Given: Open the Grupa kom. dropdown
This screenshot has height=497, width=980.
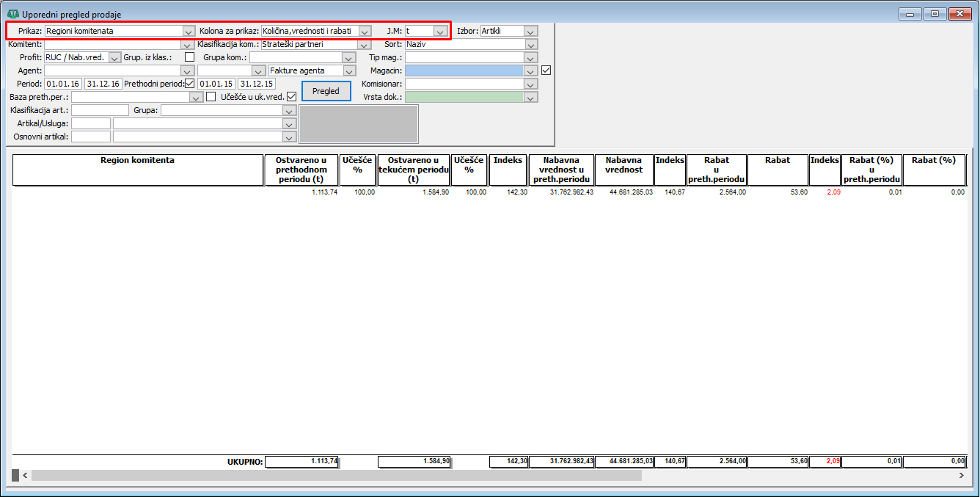Looking at the screenshot, I should click(349, 57).
